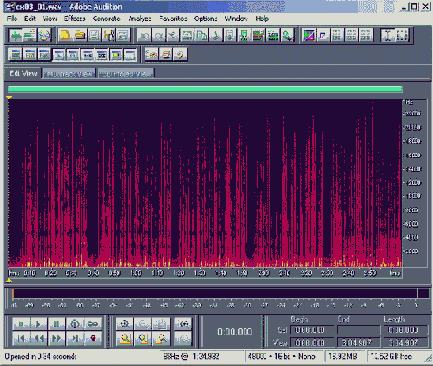The image size is (433, 366).
Task: Open the View menu
Action: (49, 18)
